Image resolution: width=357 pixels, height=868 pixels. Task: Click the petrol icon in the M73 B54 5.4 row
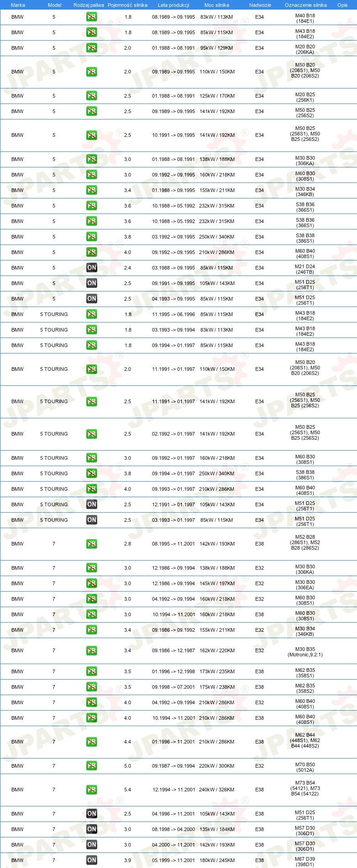[x=92, y=790]
